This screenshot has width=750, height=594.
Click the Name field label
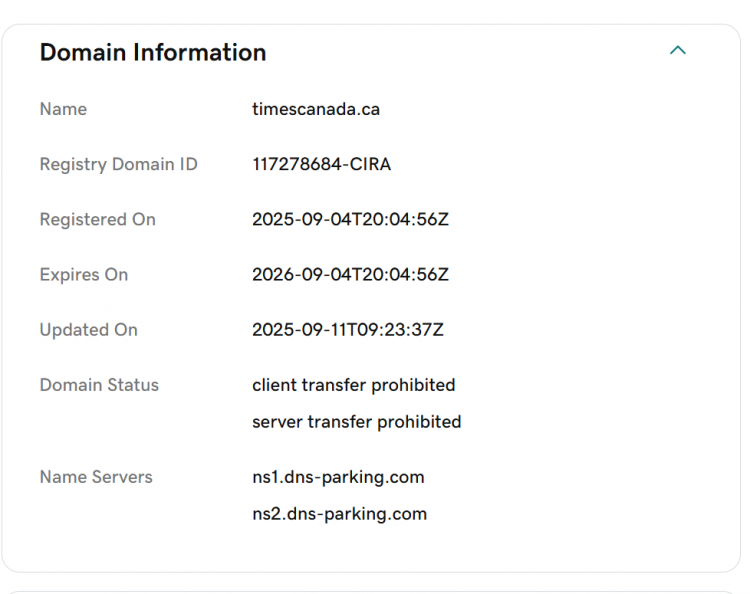[x=63, y=109]
